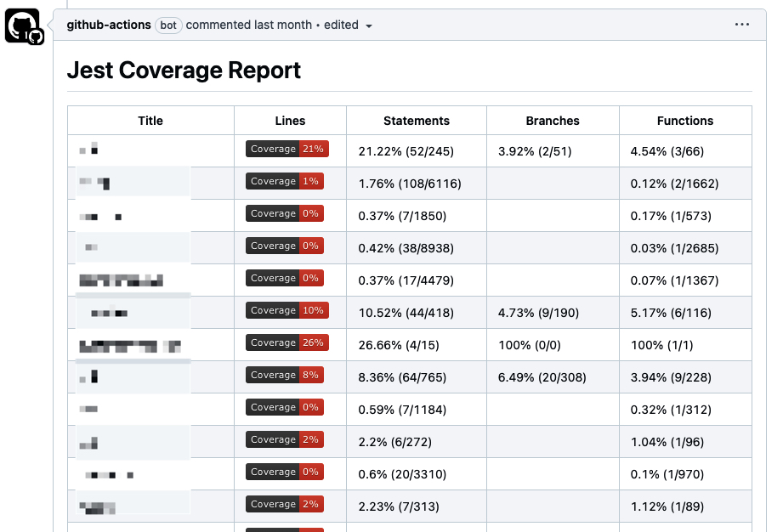Open the commented last month timestamp
783x532 pixels.
click(x=249, y=25)
